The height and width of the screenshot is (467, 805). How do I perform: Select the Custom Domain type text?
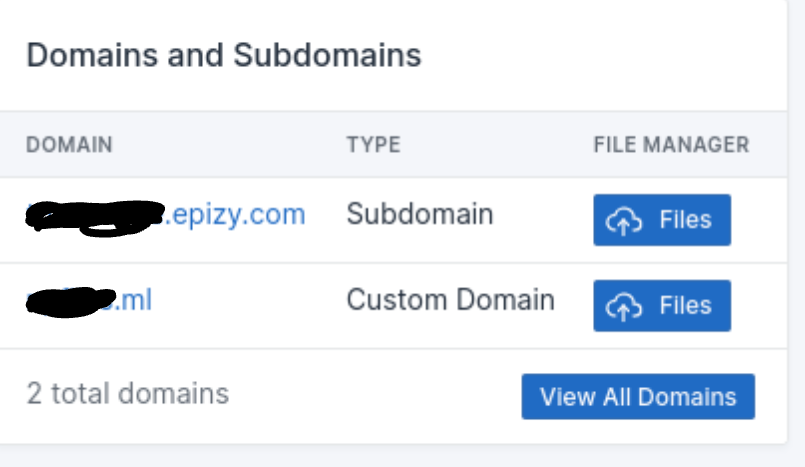click(x=451, y=300)
